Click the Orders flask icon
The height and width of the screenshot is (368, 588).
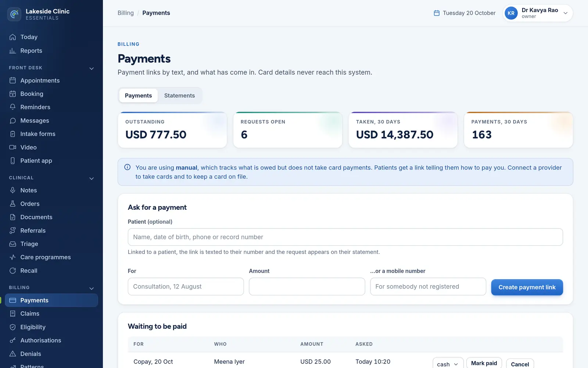tap(12, 204)
